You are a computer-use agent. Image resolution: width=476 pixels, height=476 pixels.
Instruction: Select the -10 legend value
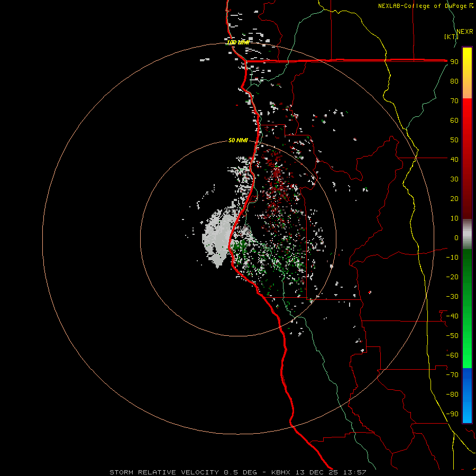[452, 258]
